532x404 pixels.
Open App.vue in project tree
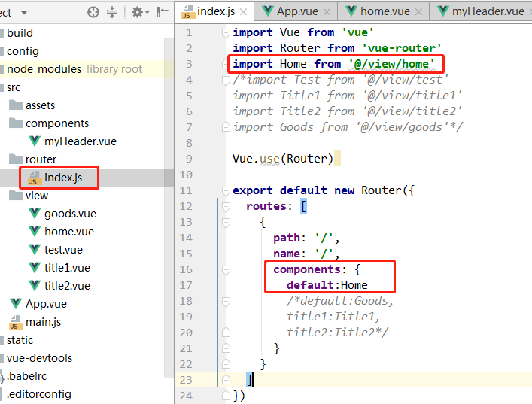point(46,304)
